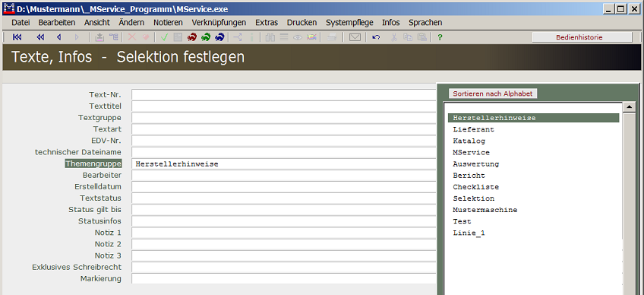The image size is (644, 295).
Task: Open the Ändern menu
Action: pyautogui.click(x=131, y=23)
